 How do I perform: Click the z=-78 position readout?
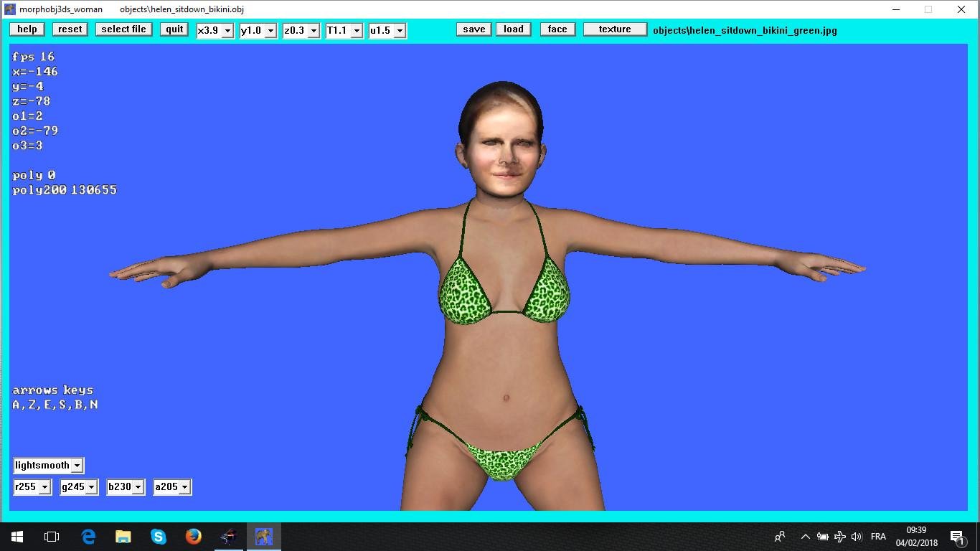point(32,101)
